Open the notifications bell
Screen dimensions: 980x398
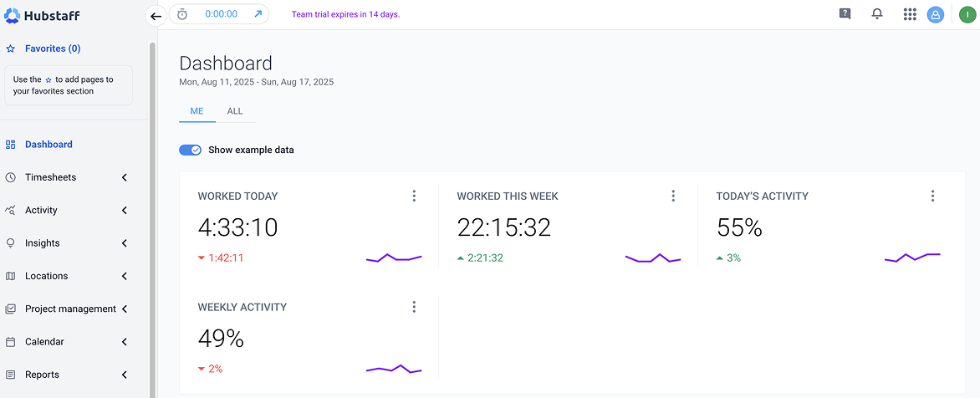tap(877, 14)
